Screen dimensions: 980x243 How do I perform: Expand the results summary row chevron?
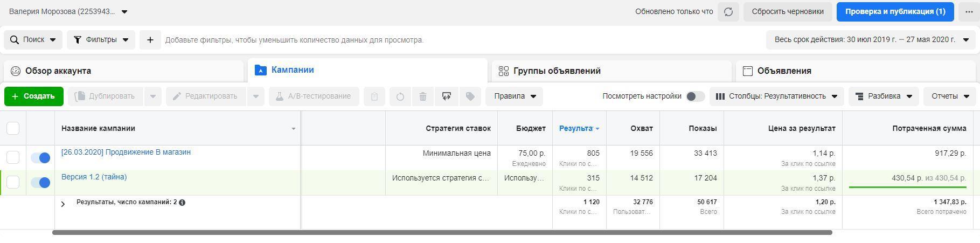pos(63,204)
